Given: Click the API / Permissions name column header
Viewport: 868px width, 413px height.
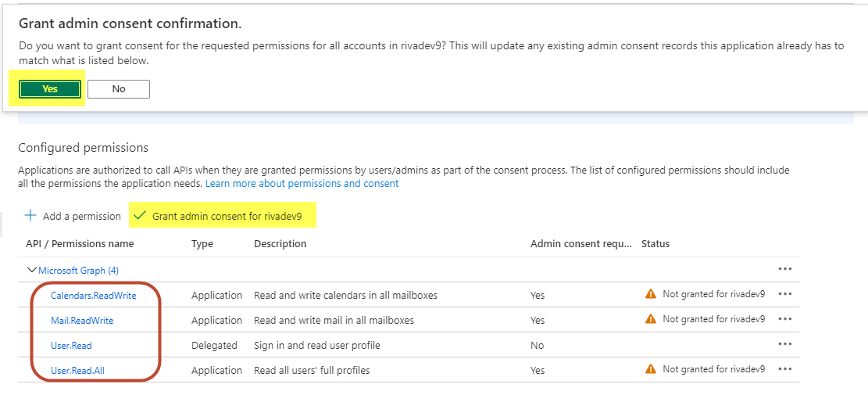Looking at the screenshot, I should coord(80,243).
